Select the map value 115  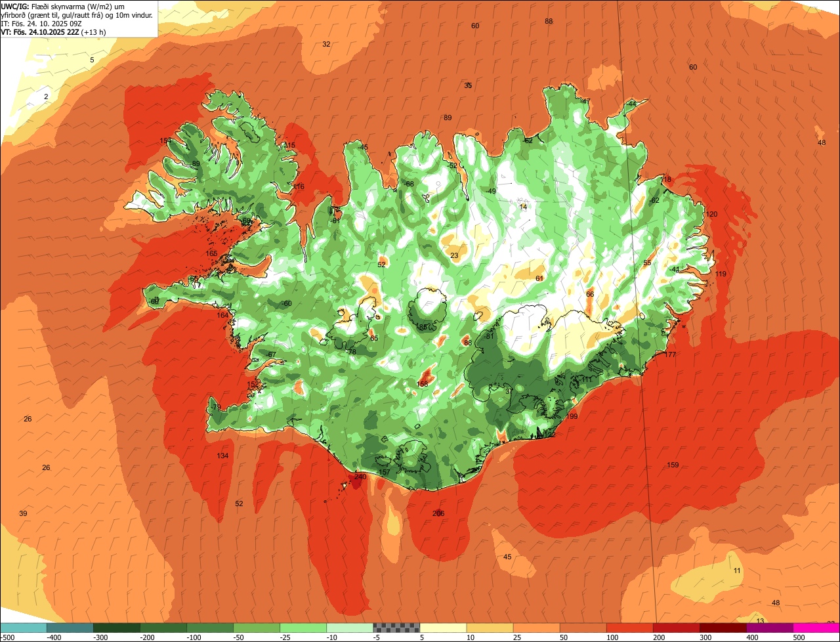[x=289, y=145]
